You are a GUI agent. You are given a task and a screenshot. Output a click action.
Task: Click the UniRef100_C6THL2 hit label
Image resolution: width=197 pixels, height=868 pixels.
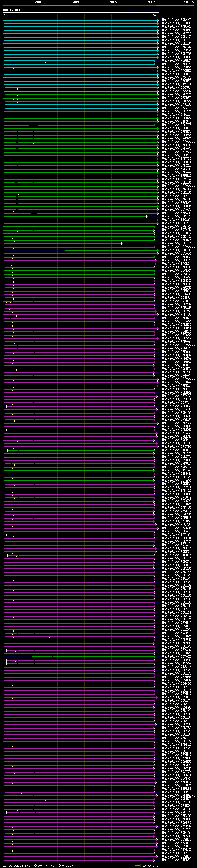click(x=177, y=233)
